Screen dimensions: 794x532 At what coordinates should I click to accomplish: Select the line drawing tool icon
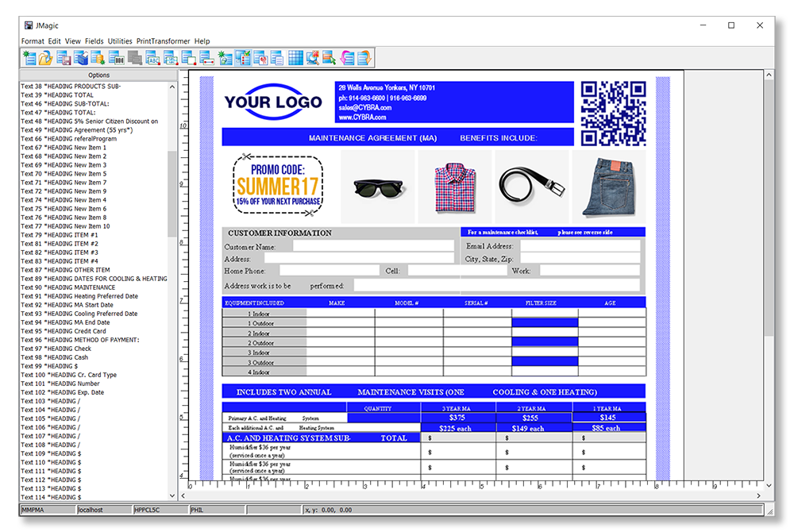click(x=207, y=59)
